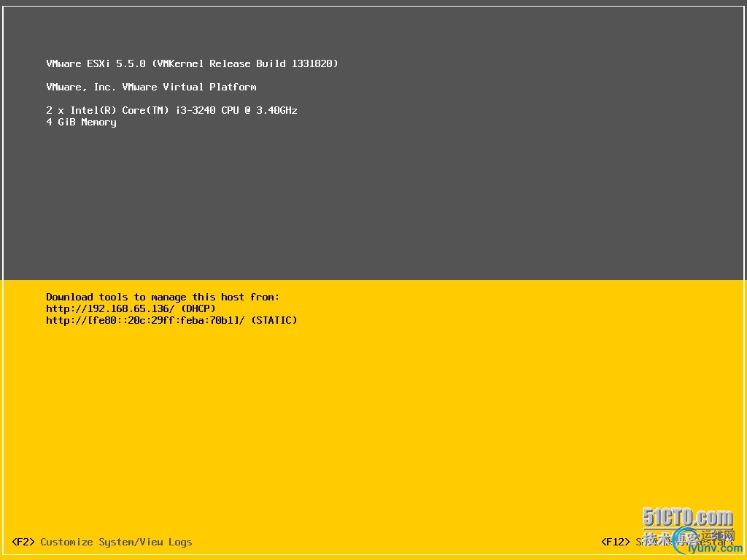Viewport: 747px width, 560px height.
Task: Select the Intel Core i3-3240 CPU line
Action: click(171, 111)
